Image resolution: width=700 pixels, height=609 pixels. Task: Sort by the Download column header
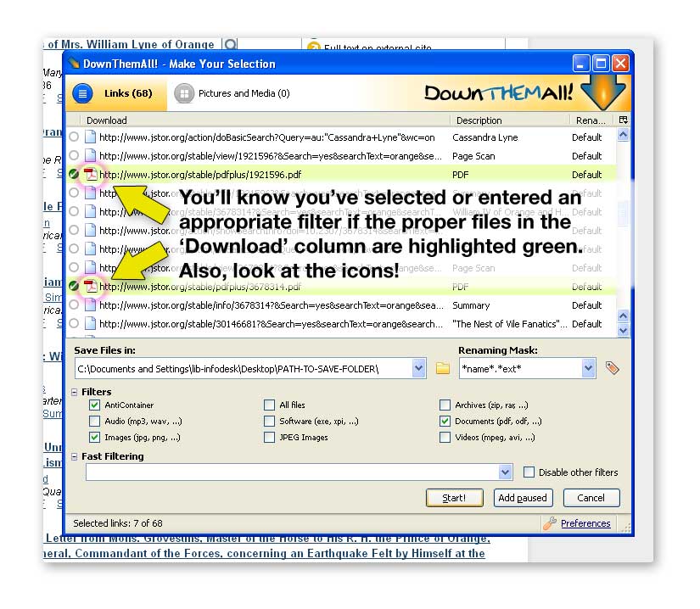(266, 120)
